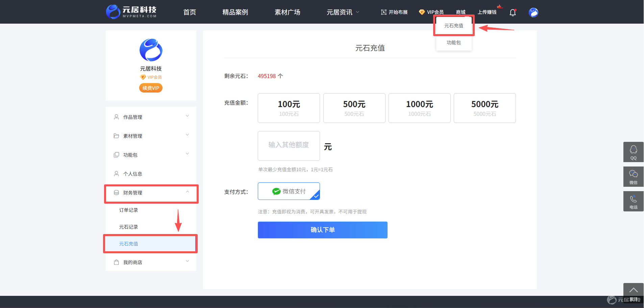Open WeChat contact side button
Screen dimensions: 644x308
point(633,177)
